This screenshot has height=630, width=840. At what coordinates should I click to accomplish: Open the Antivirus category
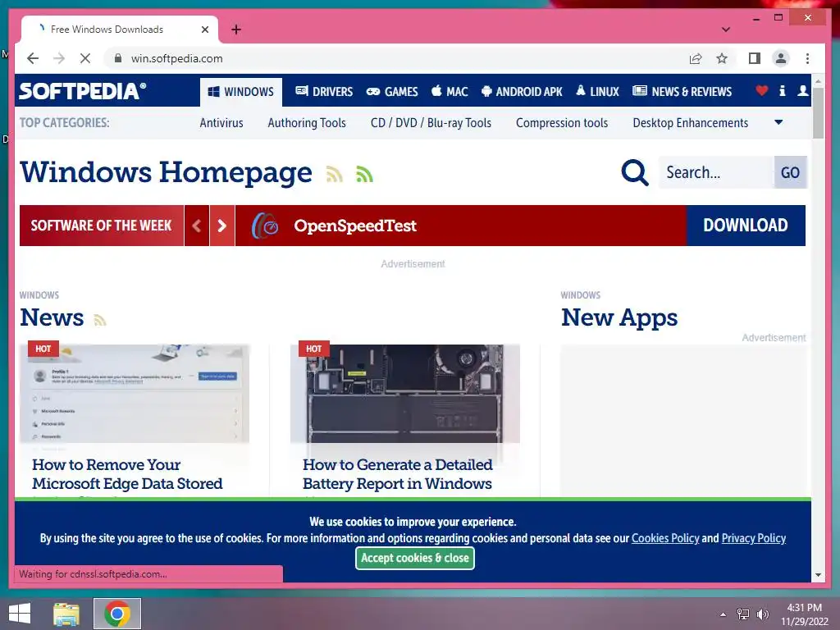click(x=221, y=123)
